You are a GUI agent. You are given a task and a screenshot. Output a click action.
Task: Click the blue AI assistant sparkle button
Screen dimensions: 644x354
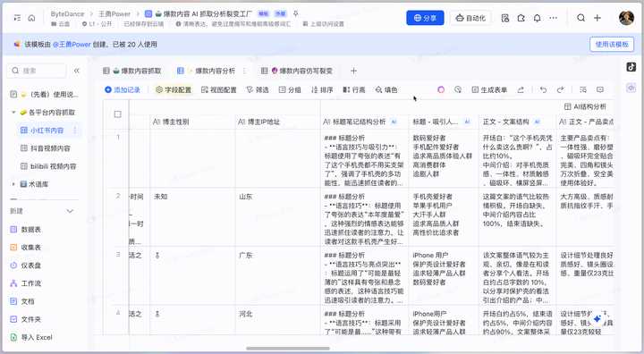(597, 318)
